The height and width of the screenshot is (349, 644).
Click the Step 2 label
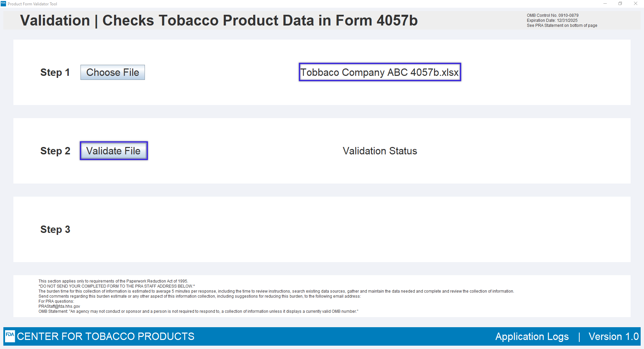coord(55,151)
